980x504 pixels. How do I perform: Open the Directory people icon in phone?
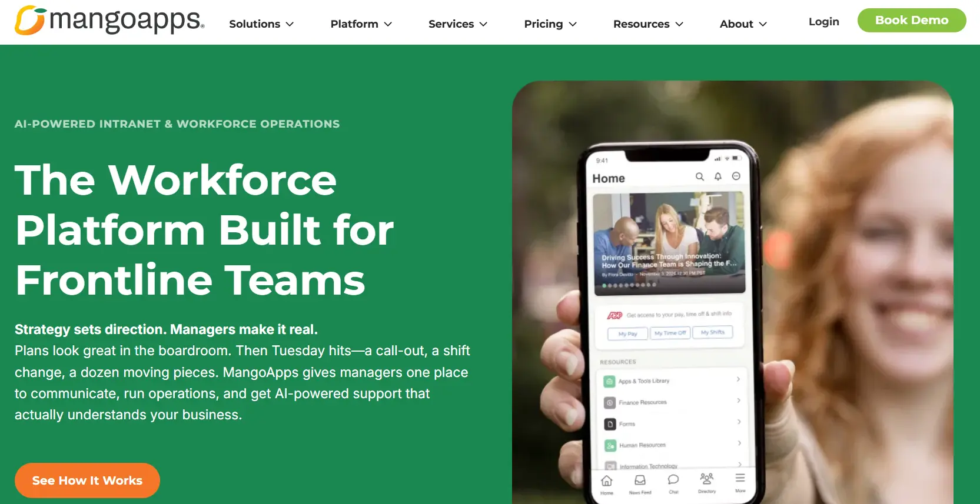pyautogui.click(x=707, y=479)
